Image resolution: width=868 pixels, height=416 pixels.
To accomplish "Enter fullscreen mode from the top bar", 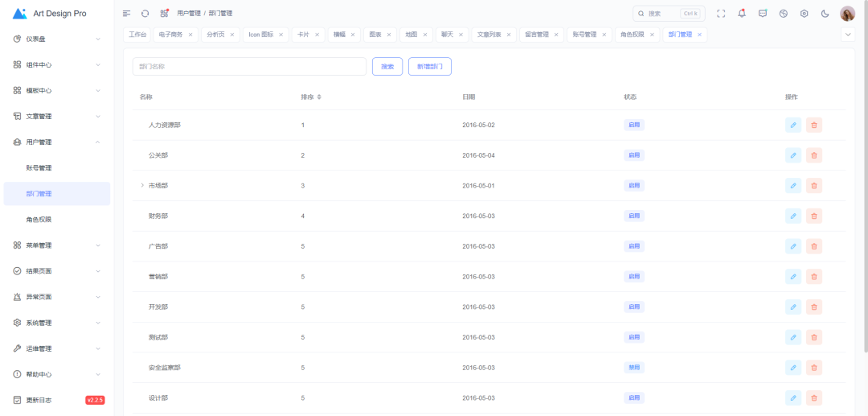I will click(x=720, y=14).
